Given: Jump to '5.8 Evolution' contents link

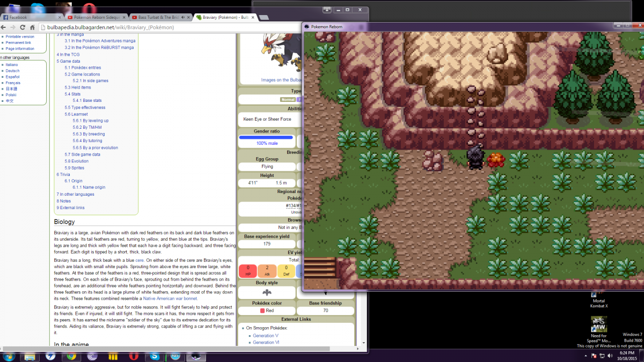Looking at the screenshot, I should tap(77, 160).
